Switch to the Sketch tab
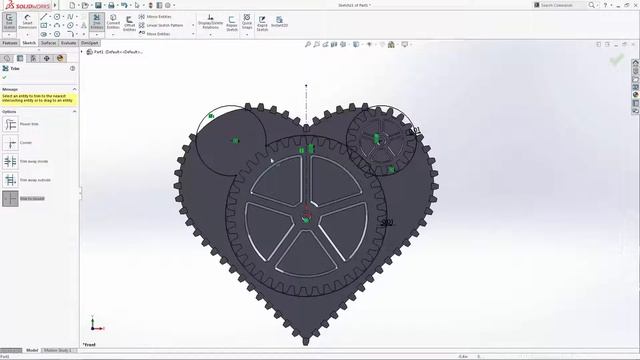Viewport: 640px width, 360px height. 29,43
